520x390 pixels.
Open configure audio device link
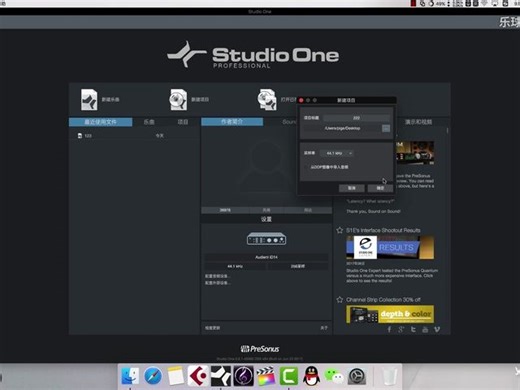pos(217,276)
